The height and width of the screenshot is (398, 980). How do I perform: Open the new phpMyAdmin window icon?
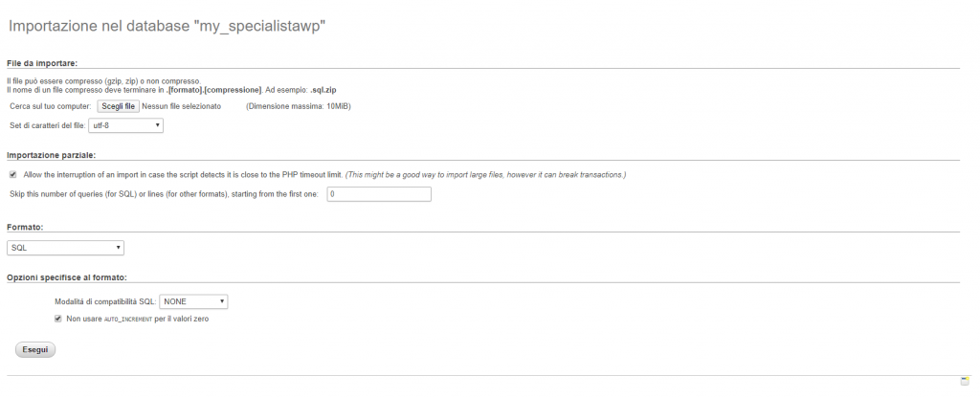[x=966, y=380]
